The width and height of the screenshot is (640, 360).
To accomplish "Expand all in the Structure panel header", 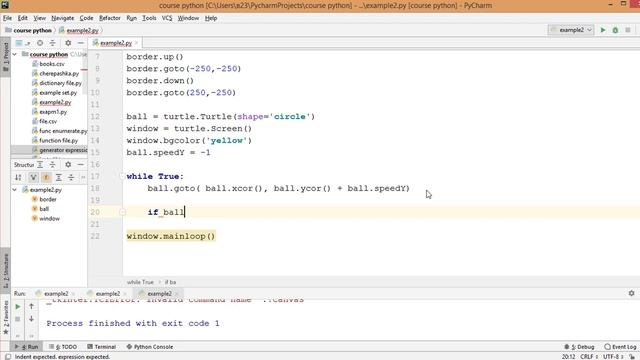I will tap(40, 164).
